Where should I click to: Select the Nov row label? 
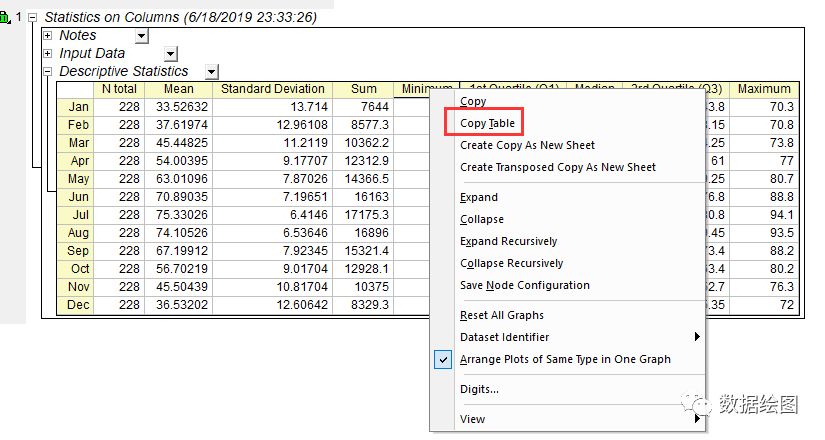75,287
